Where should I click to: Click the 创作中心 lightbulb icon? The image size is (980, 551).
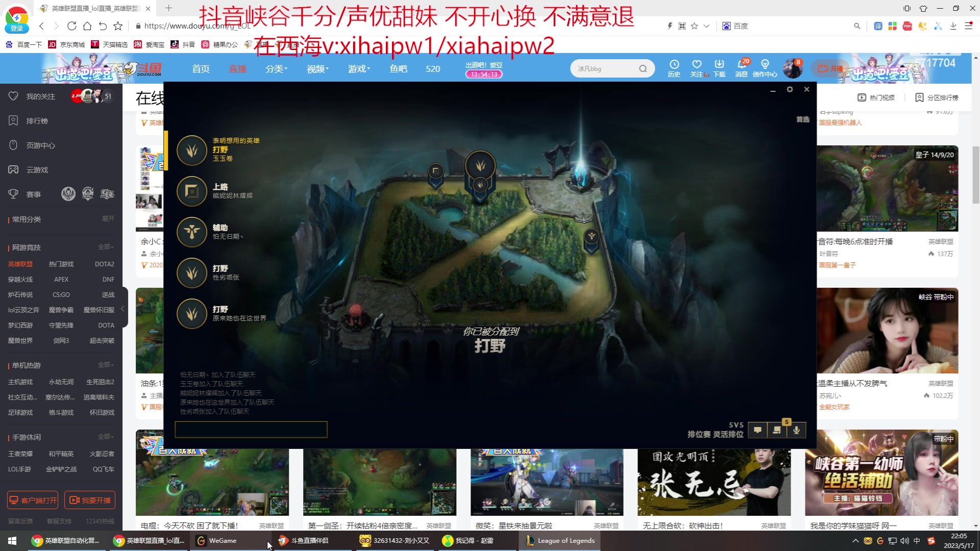[x=765, y=65]
